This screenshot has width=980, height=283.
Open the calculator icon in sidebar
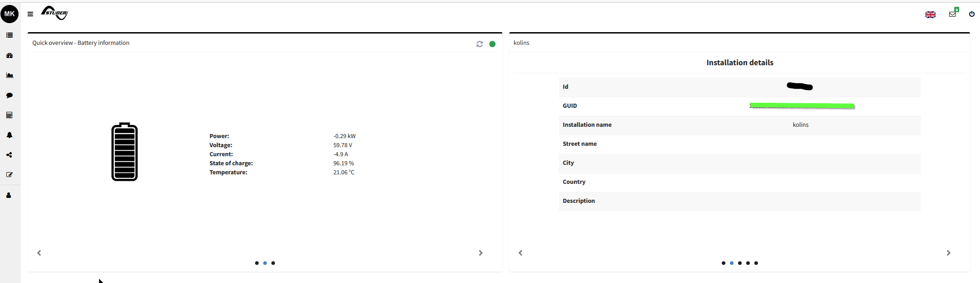9,115
